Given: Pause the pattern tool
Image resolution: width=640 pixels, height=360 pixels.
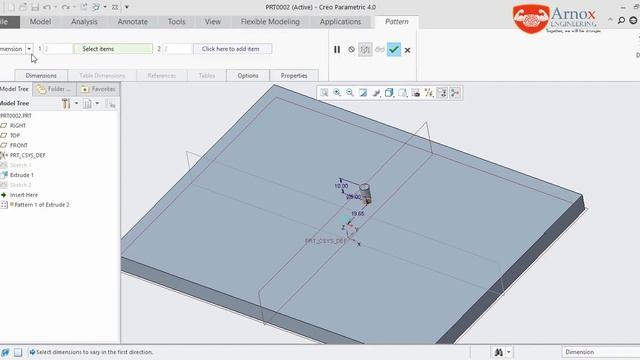Looking at the screenshot, I should (337, 49).
